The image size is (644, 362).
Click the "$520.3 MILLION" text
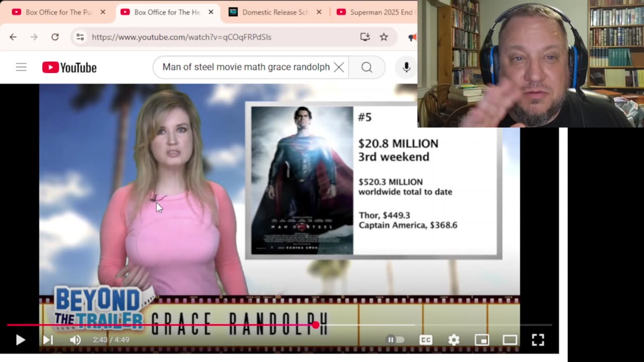[x=390, y=182]
